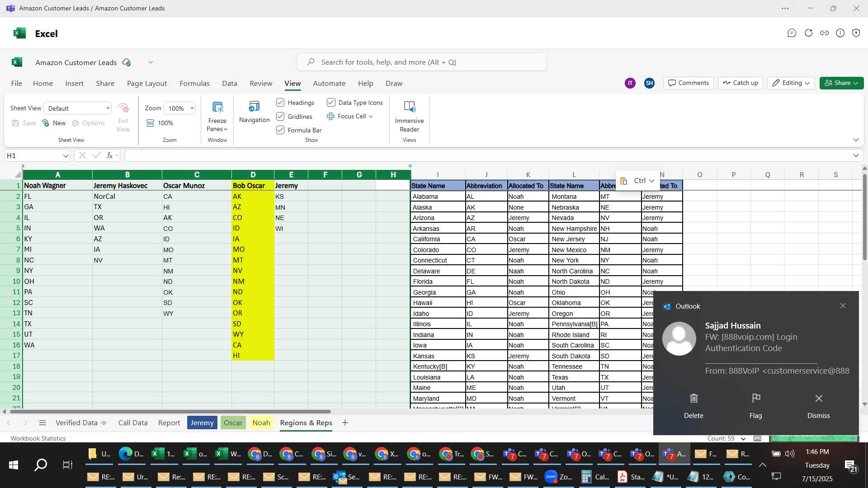Flag the Outlook notification email
868x488 pixels.
point(755,406)
